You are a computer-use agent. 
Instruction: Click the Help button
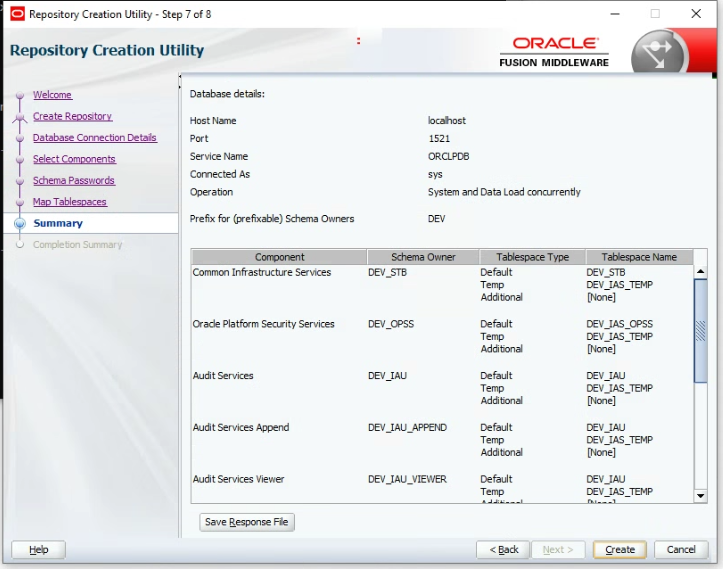click(x=38, y=550)
